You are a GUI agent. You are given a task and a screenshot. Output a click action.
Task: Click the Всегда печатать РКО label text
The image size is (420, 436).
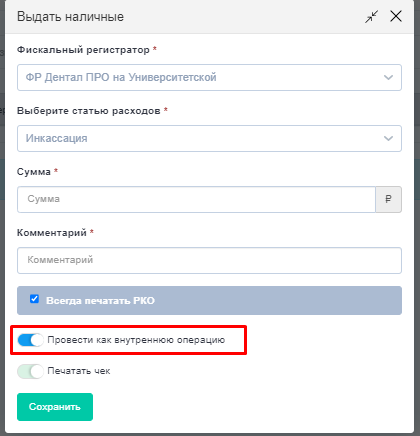(100, 301)
